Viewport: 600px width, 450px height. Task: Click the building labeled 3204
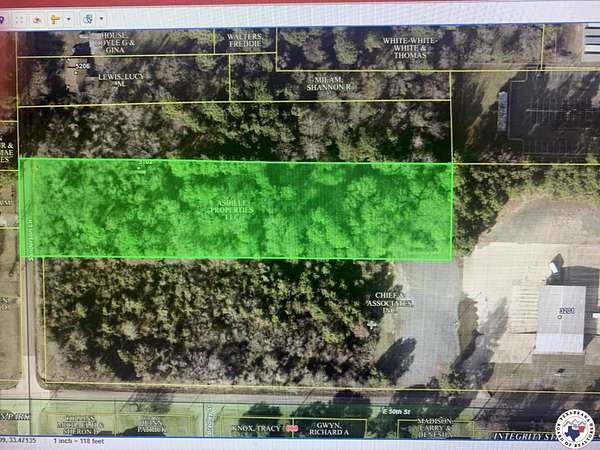tap(560, 320)
